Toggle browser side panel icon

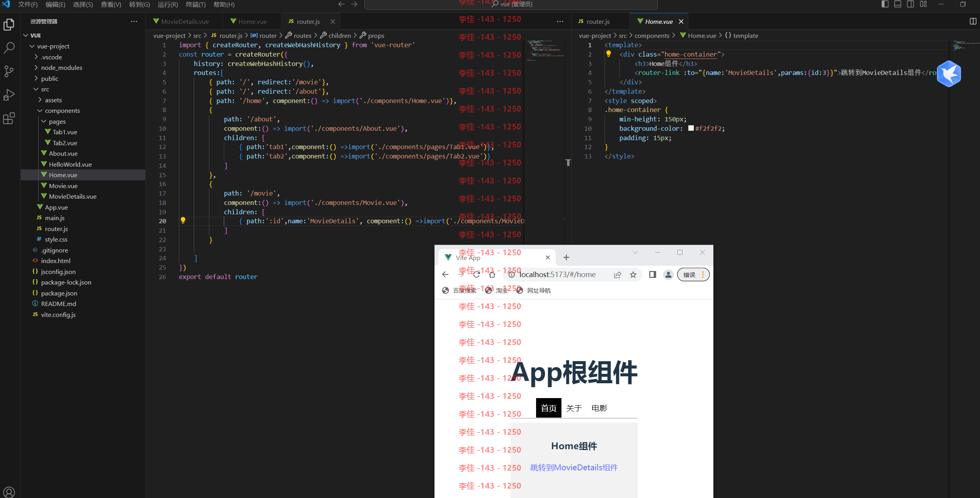(x=652, y=275)
